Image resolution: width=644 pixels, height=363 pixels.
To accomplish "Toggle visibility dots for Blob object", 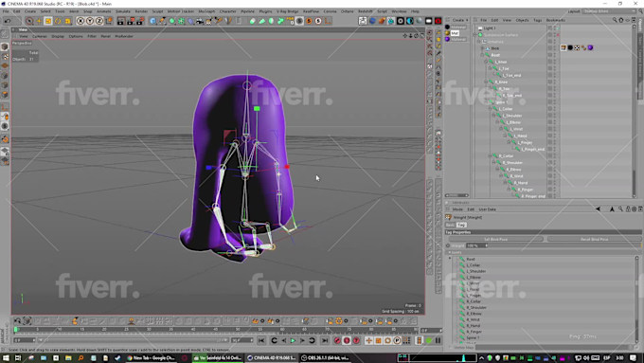I will point(554,48).
